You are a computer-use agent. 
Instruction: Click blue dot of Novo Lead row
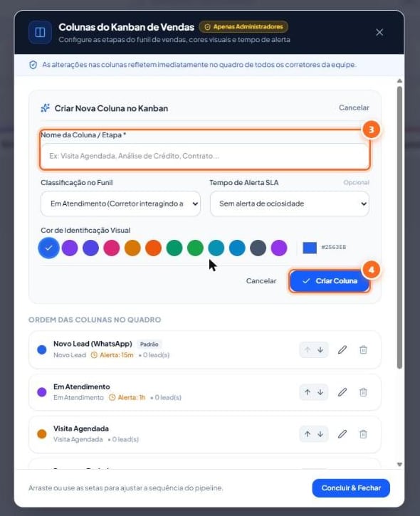coord(42,350)
